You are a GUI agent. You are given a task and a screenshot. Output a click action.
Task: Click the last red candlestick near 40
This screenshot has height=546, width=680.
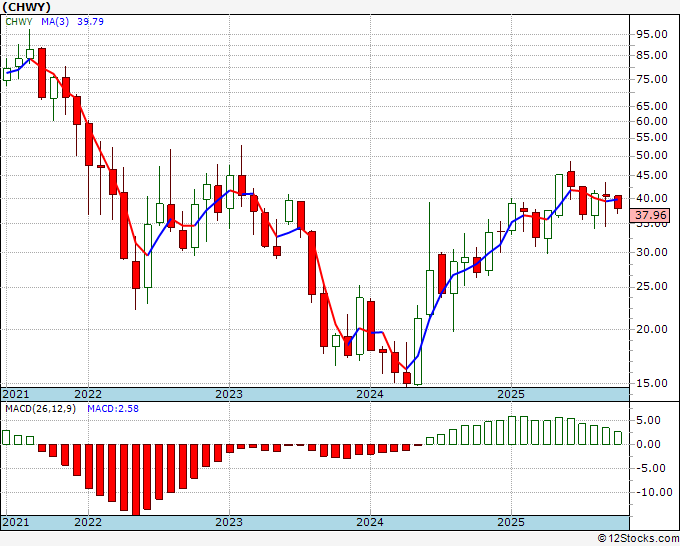tap(618, 202)
